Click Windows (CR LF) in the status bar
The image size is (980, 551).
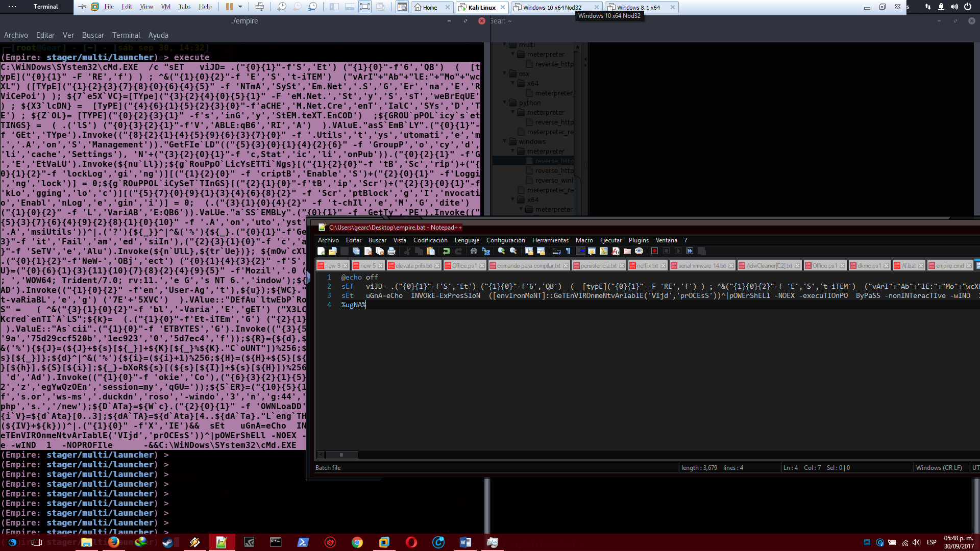(939, 467)
